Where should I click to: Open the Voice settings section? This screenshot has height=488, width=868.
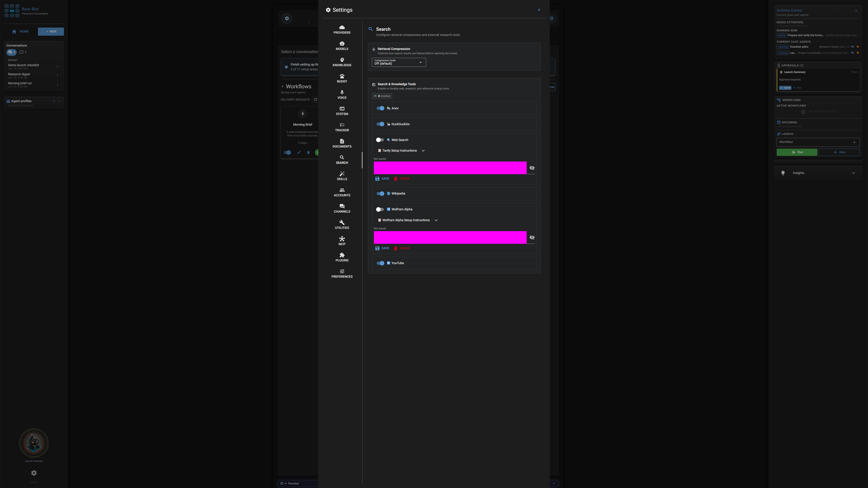click(x=342, y=95)
